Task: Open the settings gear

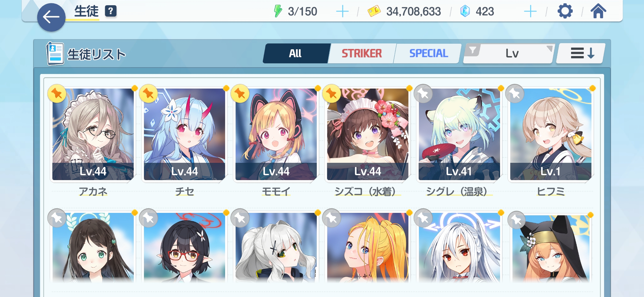Action: tap(565, 11)
